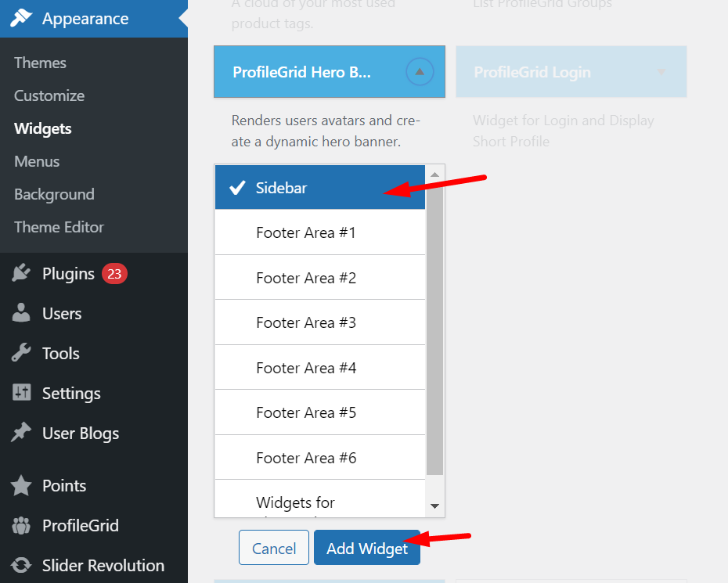Open Tools via the wrench icon
Image resolution: width=728 pixels, height=583 pixels.
pos(22,353)
